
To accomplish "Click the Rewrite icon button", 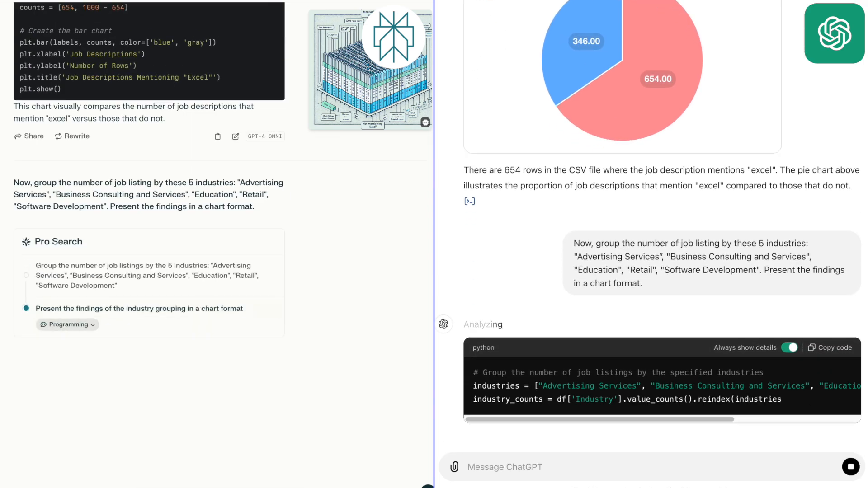I will (x=58, y=136).
